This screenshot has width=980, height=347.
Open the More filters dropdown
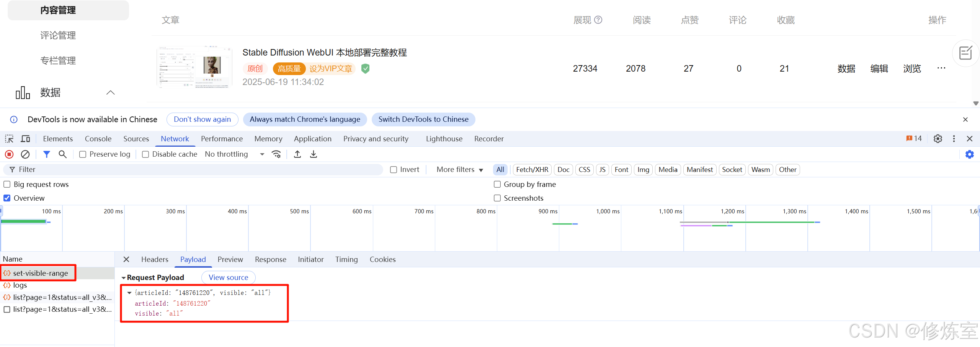point(460,170)
